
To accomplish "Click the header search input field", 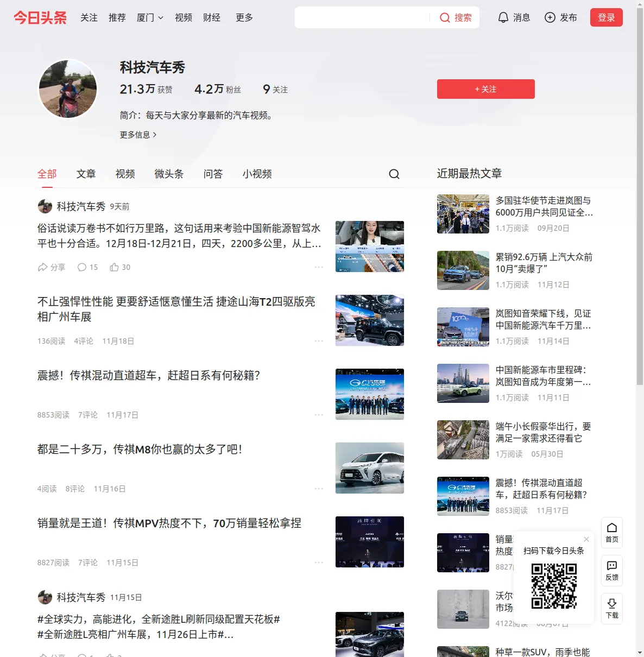I will tap(363, 17).
